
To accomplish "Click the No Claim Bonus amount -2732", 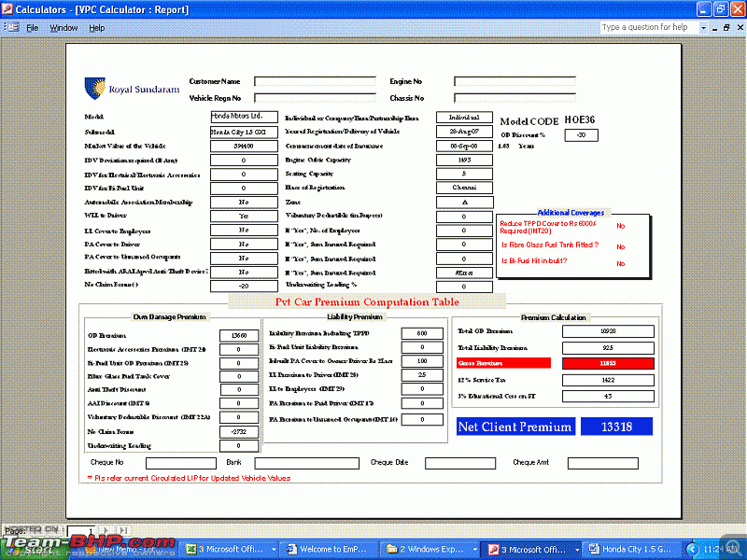I will click(239, 432).
